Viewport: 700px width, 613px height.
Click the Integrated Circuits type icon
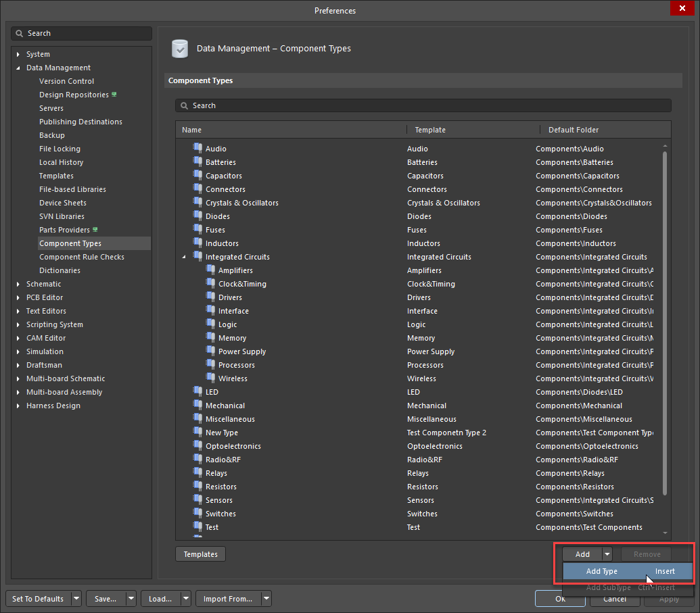pos(197,256)
